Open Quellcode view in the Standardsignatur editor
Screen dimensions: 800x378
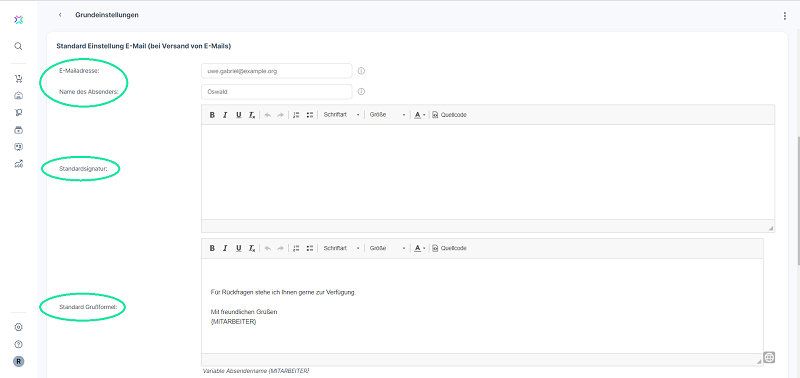449,115
